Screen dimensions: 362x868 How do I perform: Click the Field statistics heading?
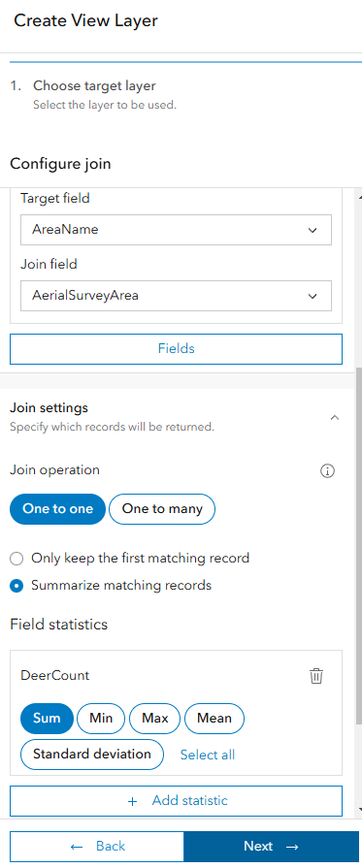tap(59, 625)
